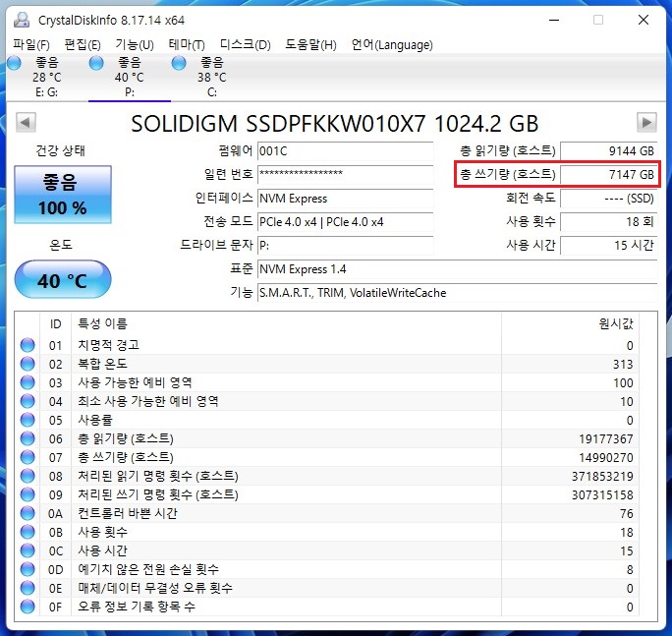The height and width of the screenshot is (636, 672).
Task: Open the 디스크(D) menu
Action: point(245,44)
